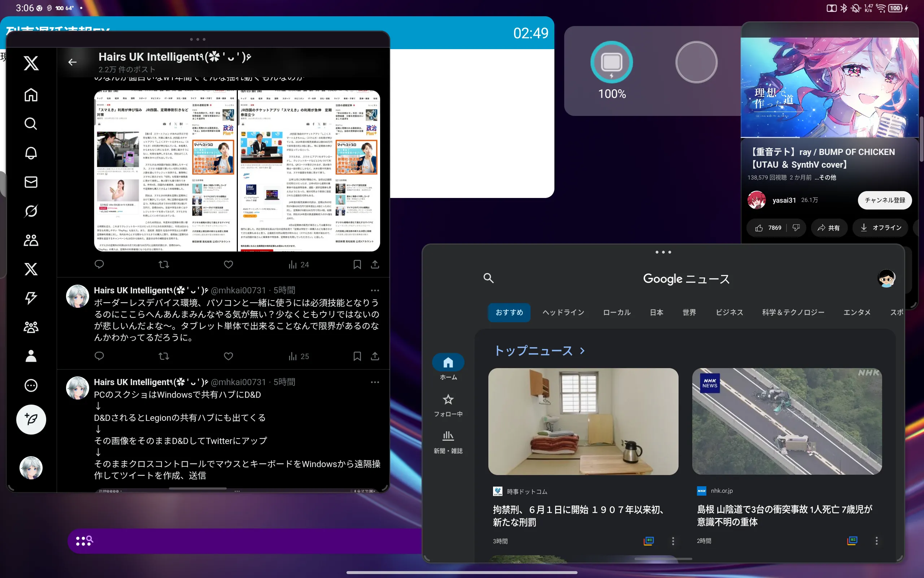Open more options for NHK 山陰道 article

[x=877, y=540]
